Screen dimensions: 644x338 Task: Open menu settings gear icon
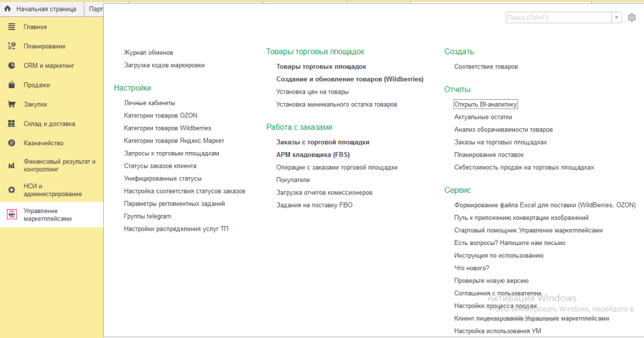(631, 17)
